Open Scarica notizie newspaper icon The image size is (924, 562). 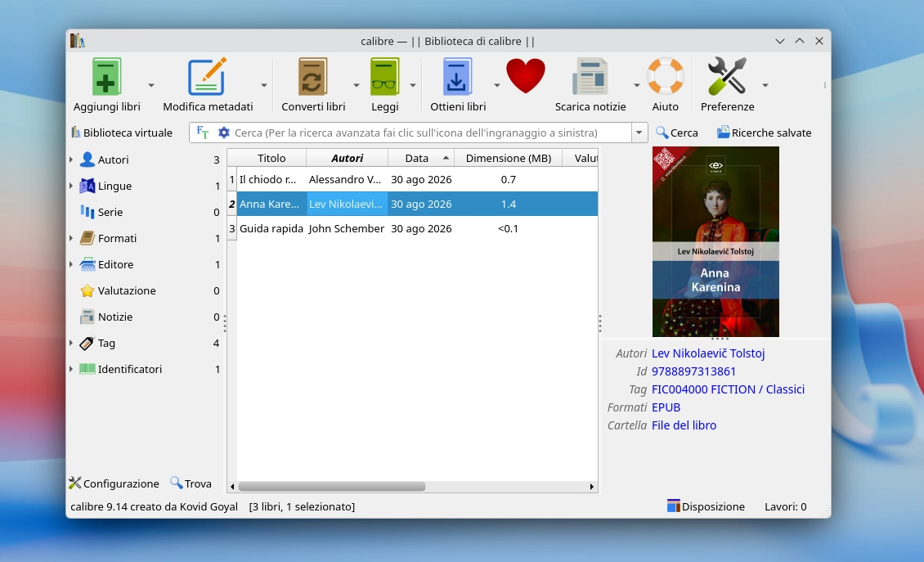pyautogui.click(x=590, y=77)
